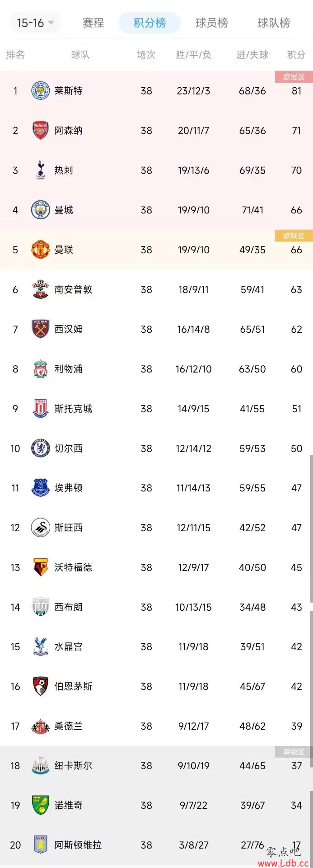Open the Chelsea club logo
The height and width of the screenshot is (868, 313).
click(40, 448)
